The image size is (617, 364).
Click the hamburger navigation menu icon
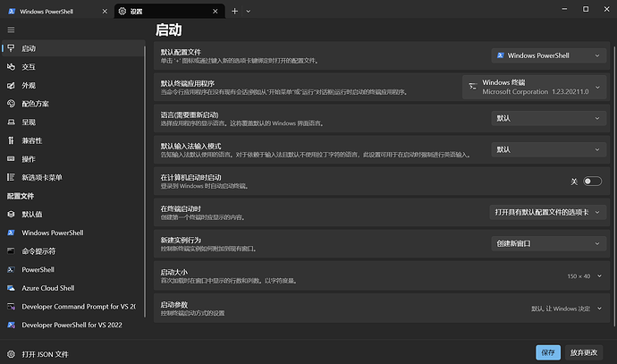tap(11, 30)
